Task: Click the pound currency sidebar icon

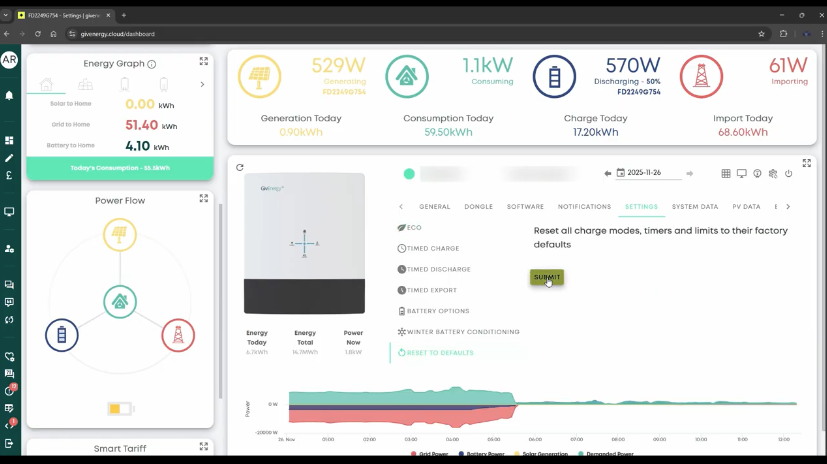Action: (x=9, y=175)
